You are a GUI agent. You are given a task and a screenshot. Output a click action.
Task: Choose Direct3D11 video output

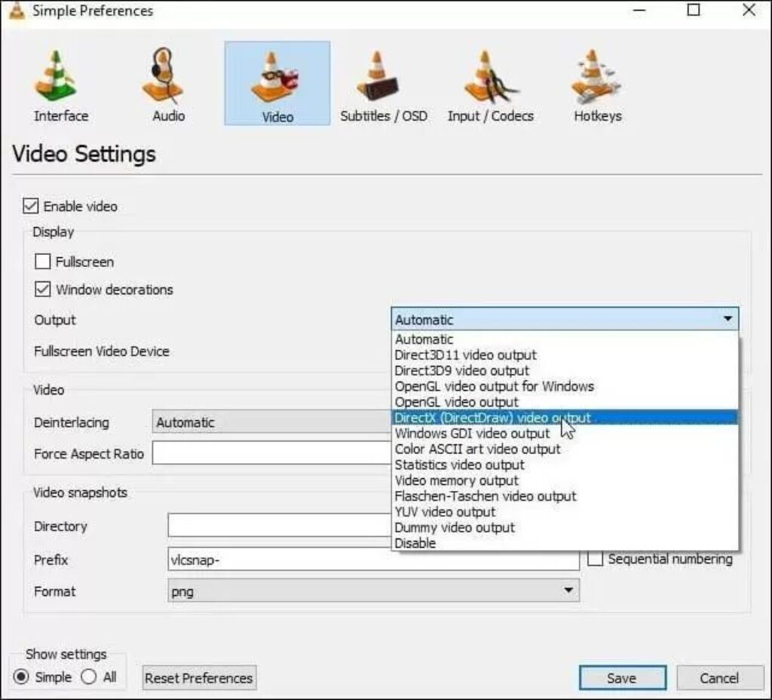565,355
